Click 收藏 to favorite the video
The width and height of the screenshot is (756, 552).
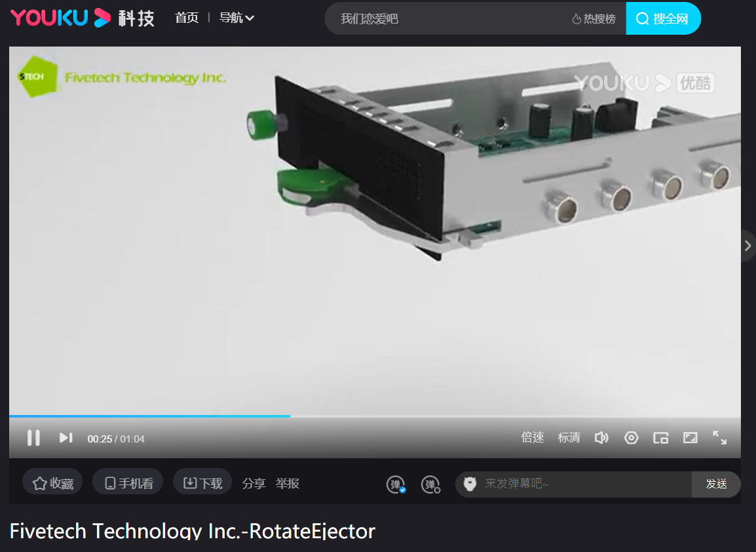click(x=52, y=483)
